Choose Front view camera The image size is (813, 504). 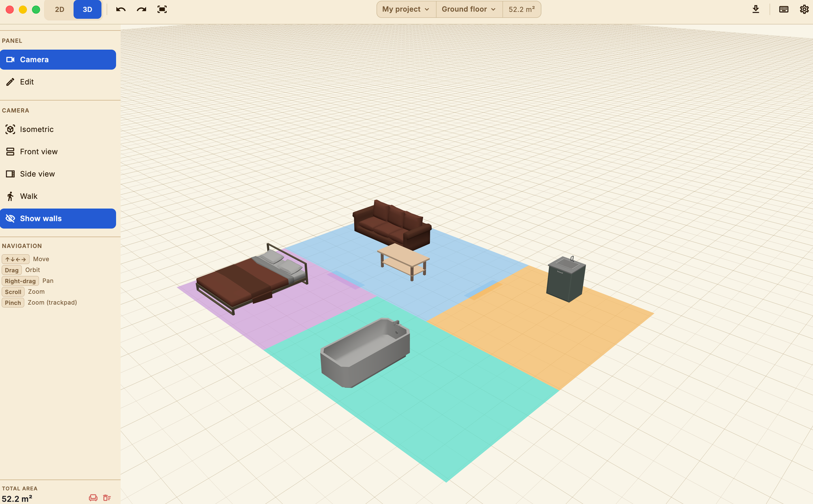(58, 151)
